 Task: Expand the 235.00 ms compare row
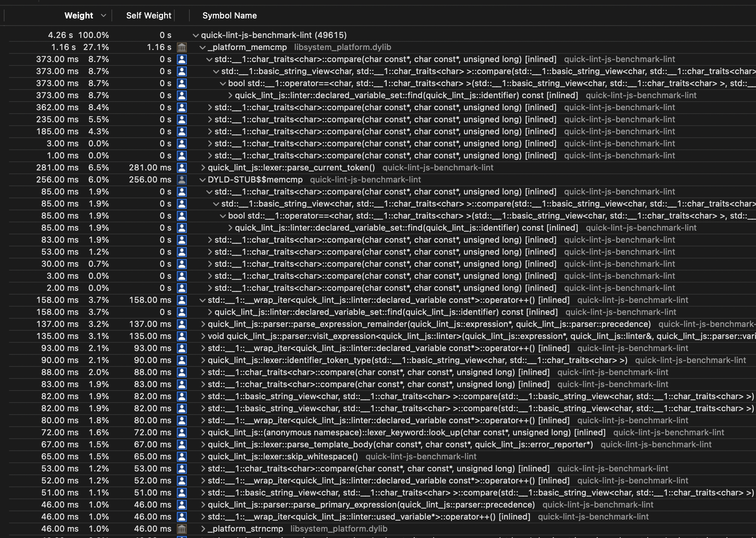pos(210,119)
